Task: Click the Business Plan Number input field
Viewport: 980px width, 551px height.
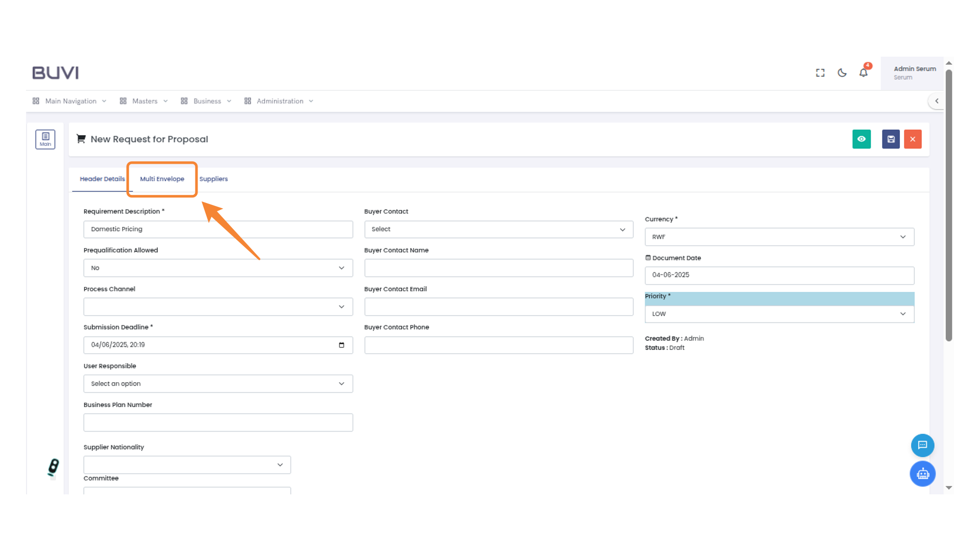Action: [x=218, y=422]
